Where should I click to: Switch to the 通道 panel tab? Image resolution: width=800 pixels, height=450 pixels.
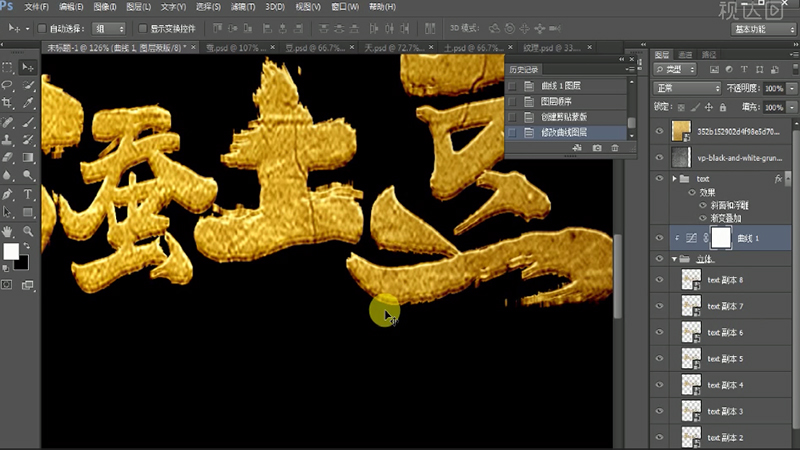click(x=685, y=55)
